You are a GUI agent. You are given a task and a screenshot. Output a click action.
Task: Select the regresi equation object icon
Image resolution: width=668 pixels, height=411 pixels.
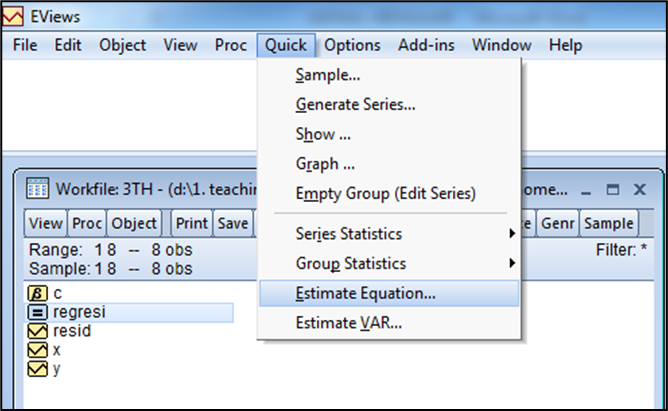[37, 312]
